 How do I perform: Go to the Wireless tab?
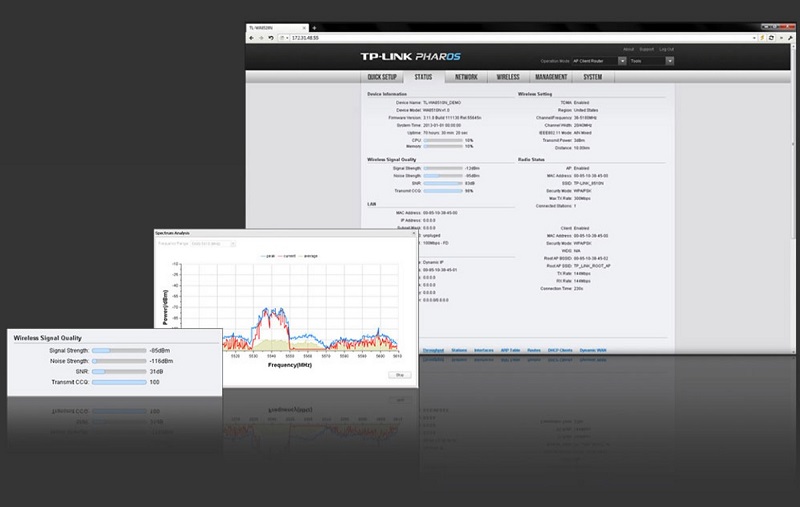click(x=508, y=77)
